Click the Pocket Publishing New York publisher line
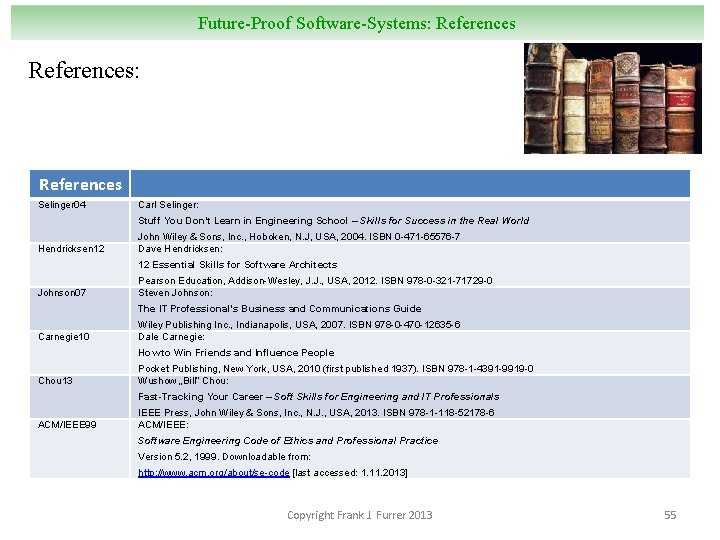720x540 pixels. [x=336, y=369]
